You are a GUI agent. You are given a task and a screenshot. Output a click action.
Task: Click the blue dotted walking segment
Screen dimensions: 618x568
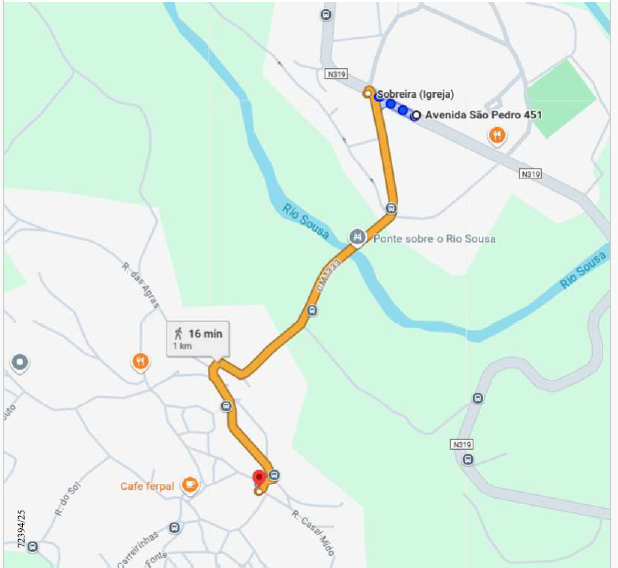(x=396, y=106)
